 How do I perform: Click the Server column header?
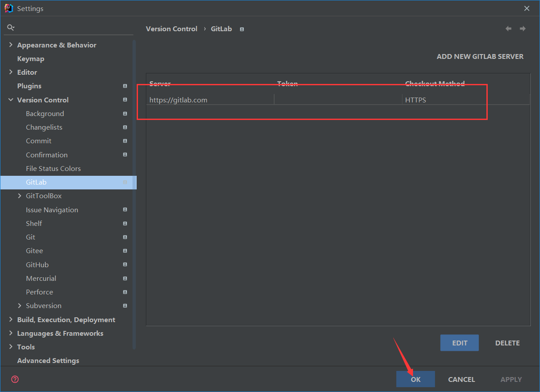[160, 83]
